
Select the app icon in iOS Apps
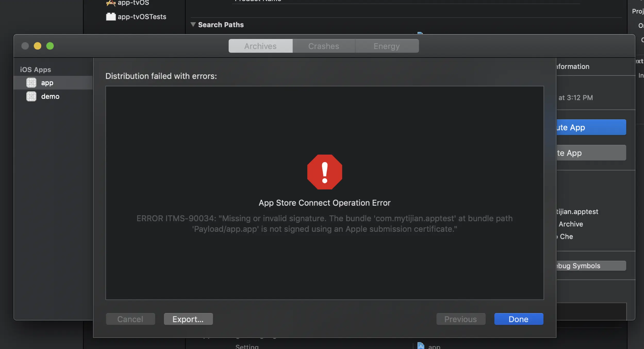31,83
